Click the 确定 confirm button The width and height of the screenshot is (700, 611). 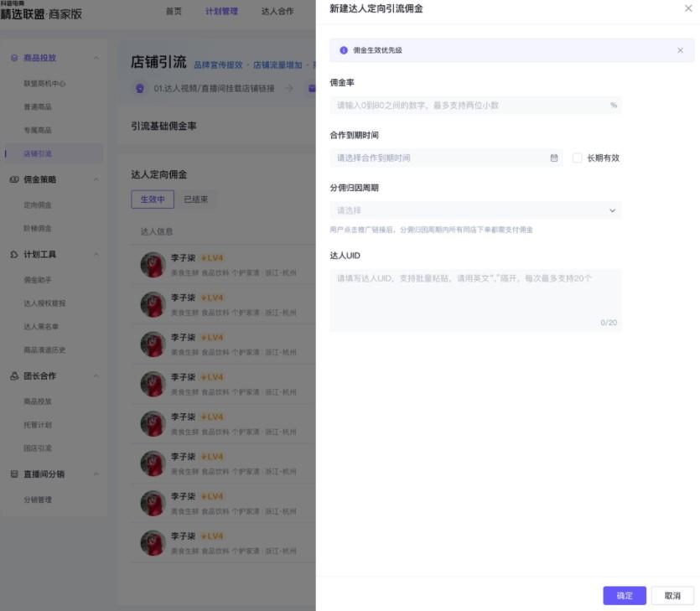[624, 595]
